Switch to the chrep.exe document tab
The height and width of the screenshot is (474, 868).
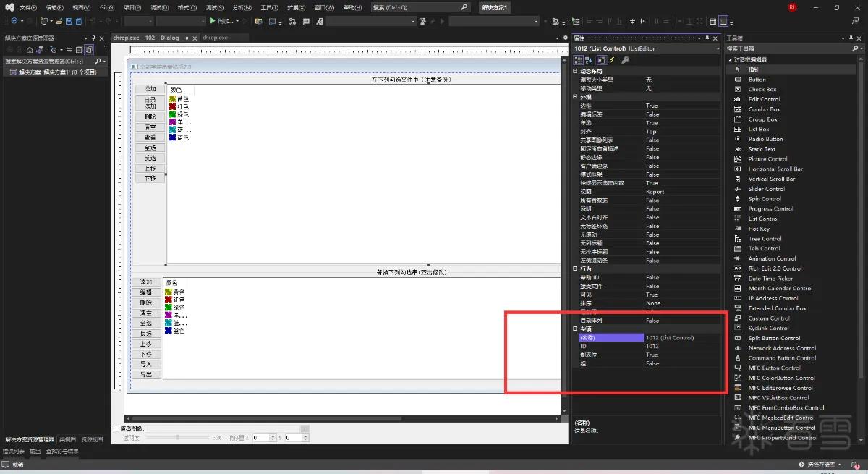pyautogui.click(x=216, y=37)
